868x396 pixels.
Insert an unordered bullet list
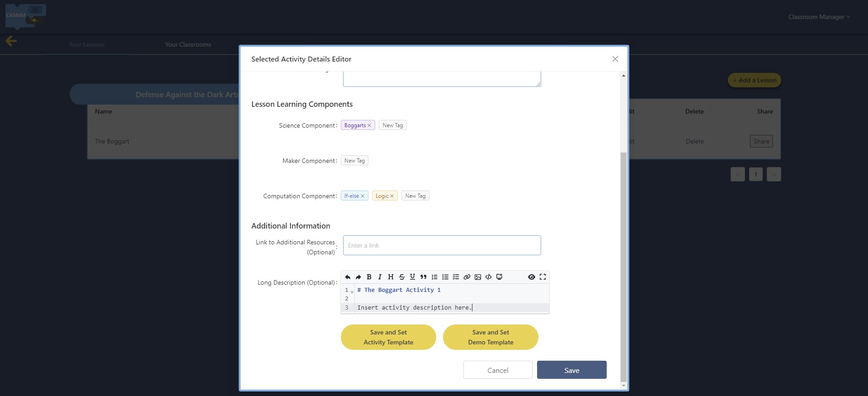[x=445, y=277]
